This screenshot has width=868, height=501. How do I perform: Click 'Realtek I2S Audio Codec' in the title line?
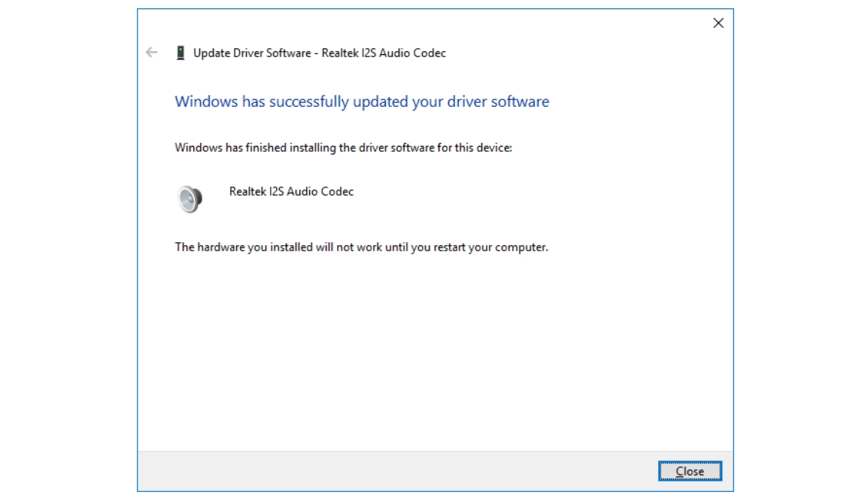[384, 53]
